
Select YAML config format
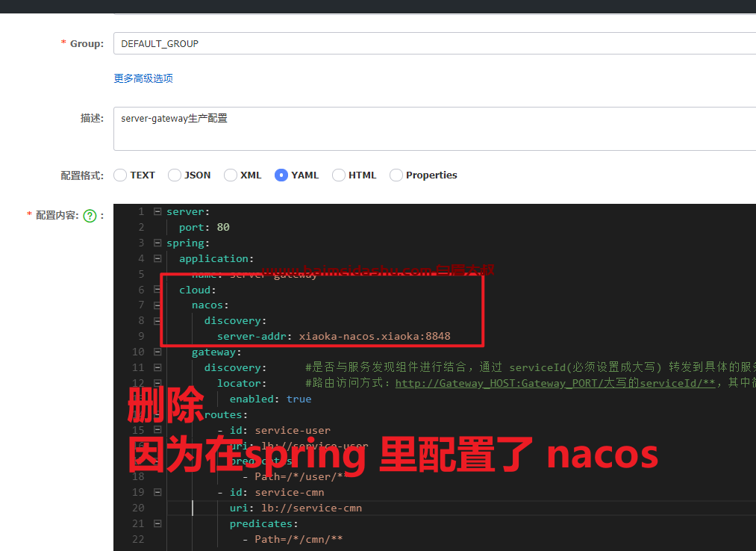(x=281, y=175)
